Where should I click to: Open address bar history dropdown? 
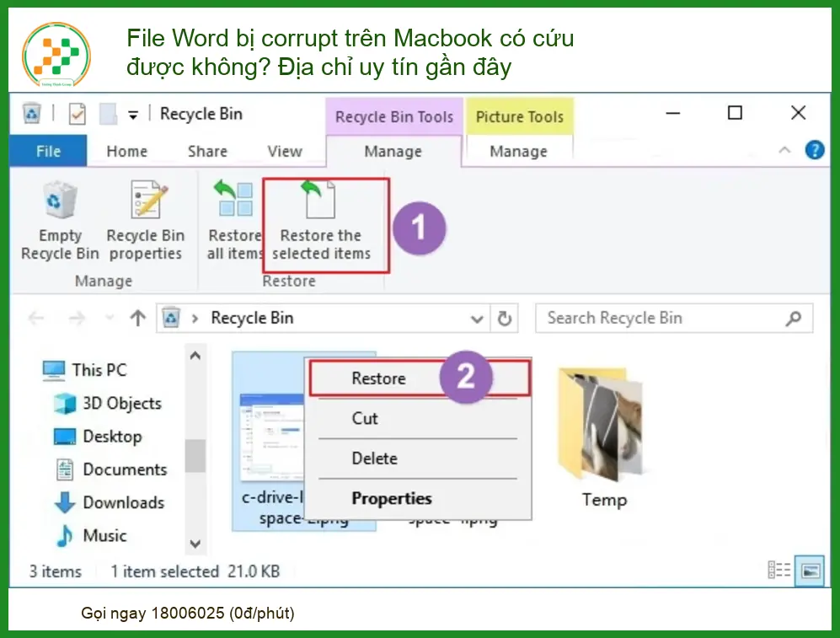coord(476,319)
